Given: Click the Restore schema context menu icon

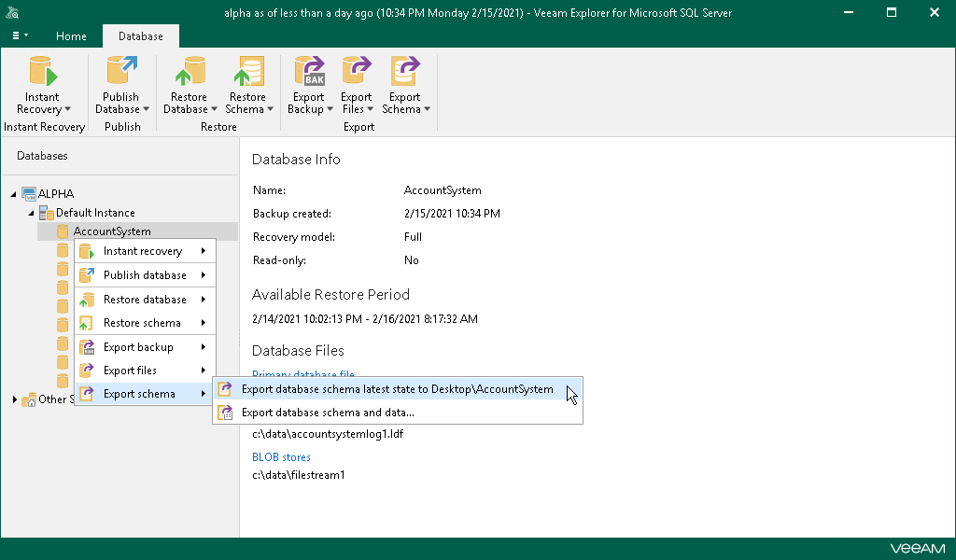Looking at the screenshot, I should (x=87, y=323).
